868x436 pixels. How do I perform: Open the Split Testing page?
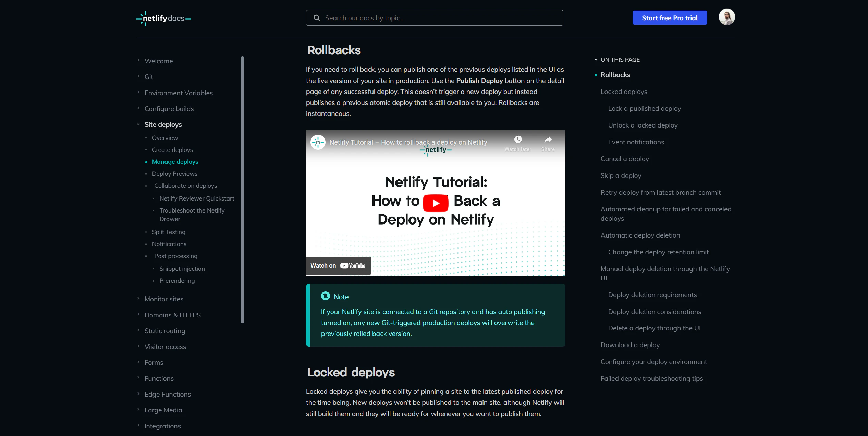(169, 232)
